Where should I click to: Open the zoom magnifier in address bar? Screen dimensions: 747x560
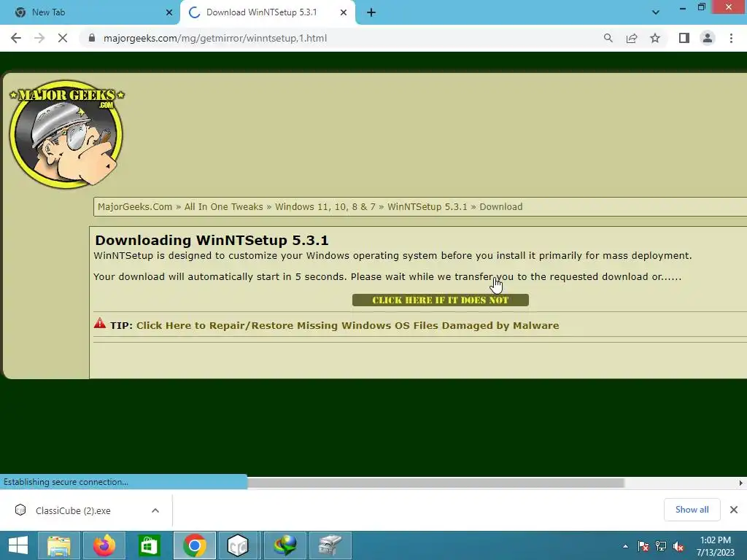coord(608,38)
